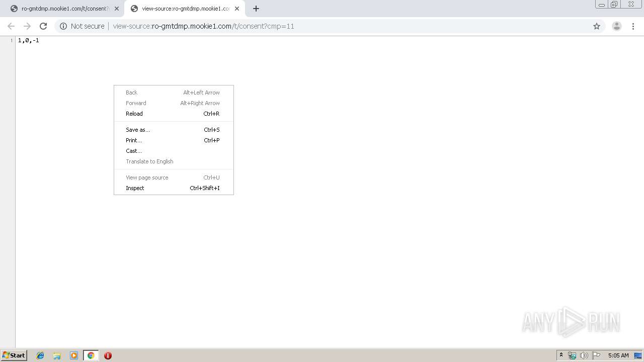
Task: Click the browser back arrow
Action: coord(11,26)
